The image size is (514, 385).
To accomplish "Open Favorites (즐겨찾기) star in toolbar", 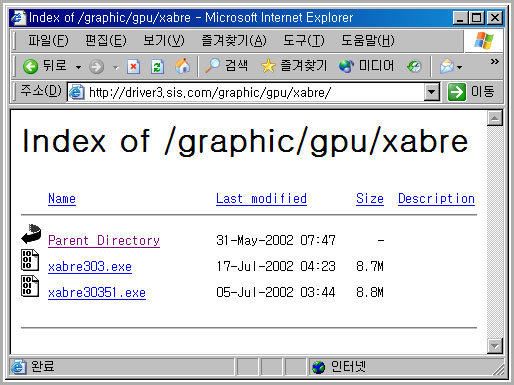I will pos(294,65).
